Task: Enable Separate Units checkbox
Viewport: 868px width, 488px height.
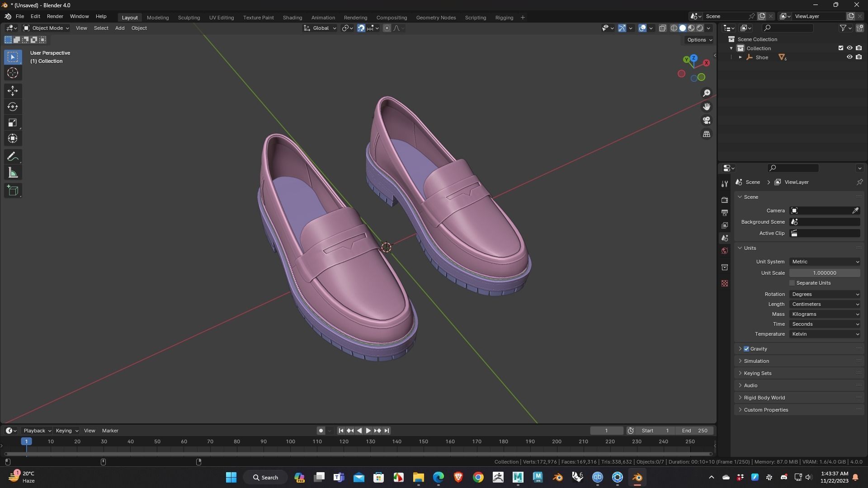Action: click(792, 283)
